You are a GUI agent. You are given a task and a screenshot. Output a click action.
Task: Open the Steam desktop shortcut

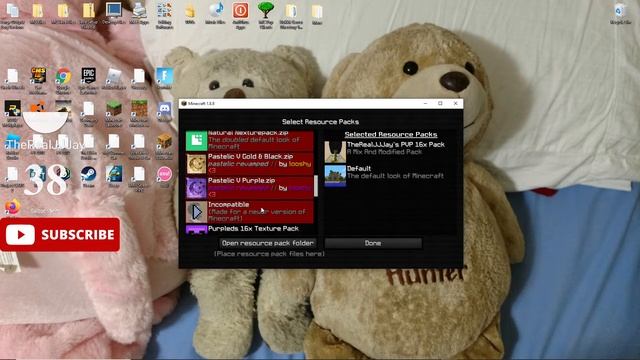(88, 176)
